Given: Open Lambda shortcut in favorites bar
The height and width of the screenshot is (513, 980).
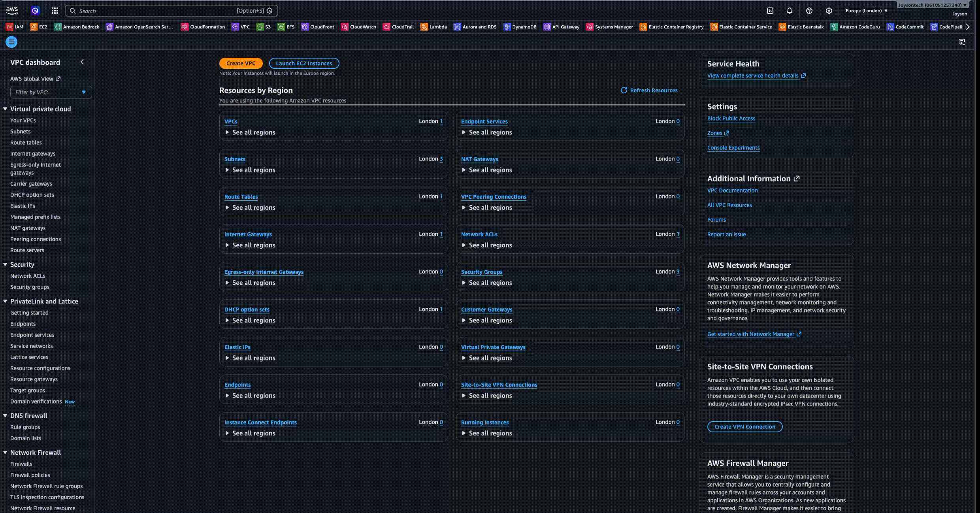Looking at the screenshot, I should pyautogui.click(x=433, y=27).
